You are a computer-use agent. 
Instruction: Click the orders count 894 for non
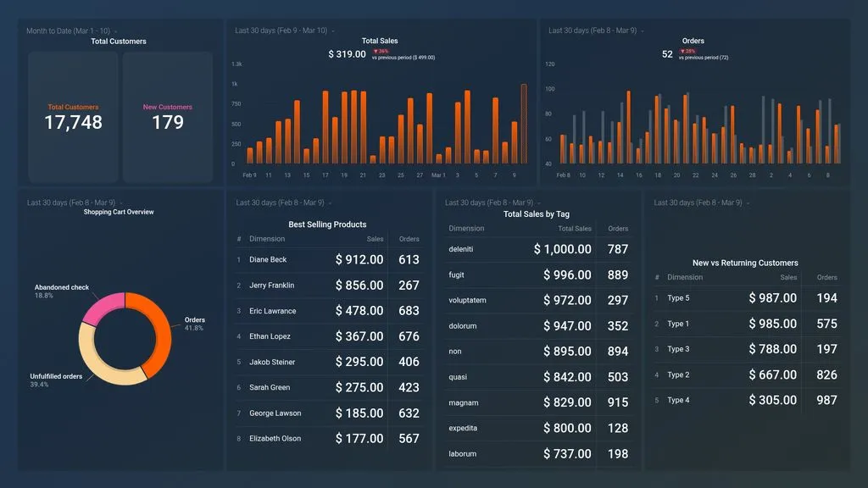pyautogui.click(x=618, y=352)
